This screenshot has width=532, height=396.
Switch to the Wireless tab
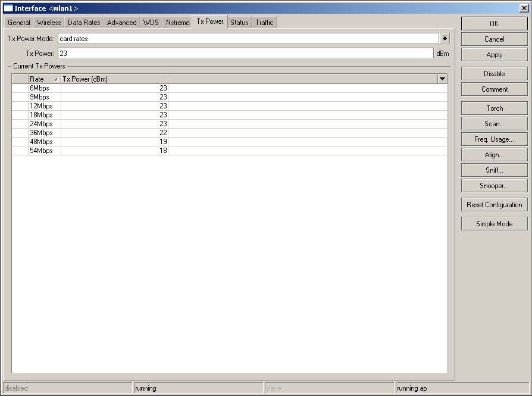(x=49, y=23)
